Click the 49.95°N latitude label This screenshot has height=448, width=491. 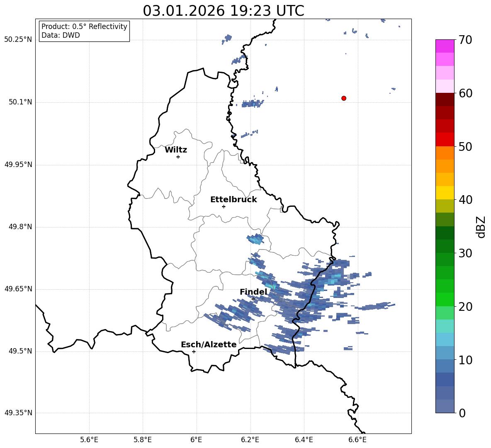tap(18, 165)
